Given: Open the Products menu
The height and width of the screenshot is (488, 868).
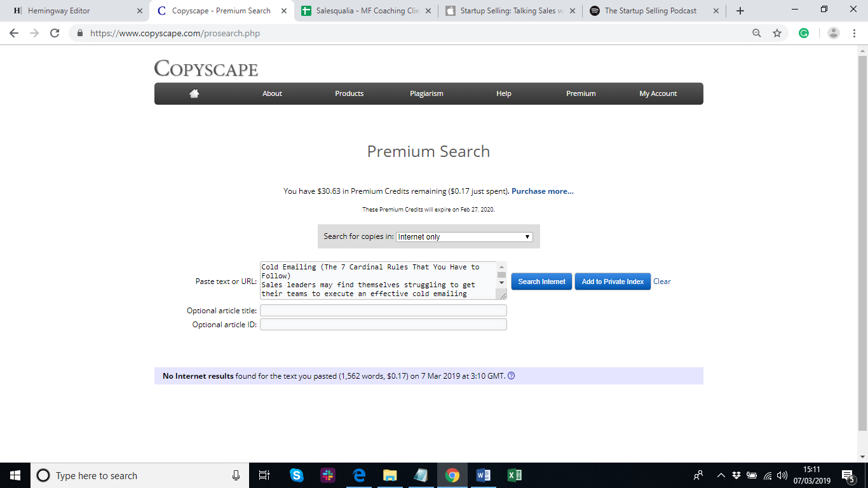Looking at the screenshot, I should (349, 93).
